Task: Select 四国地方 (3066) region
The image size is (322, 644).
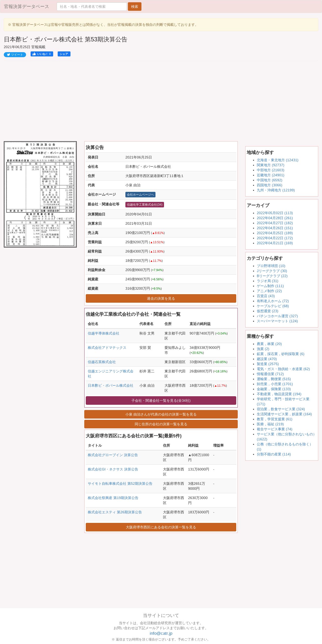Action: click(x=269, y=185)
